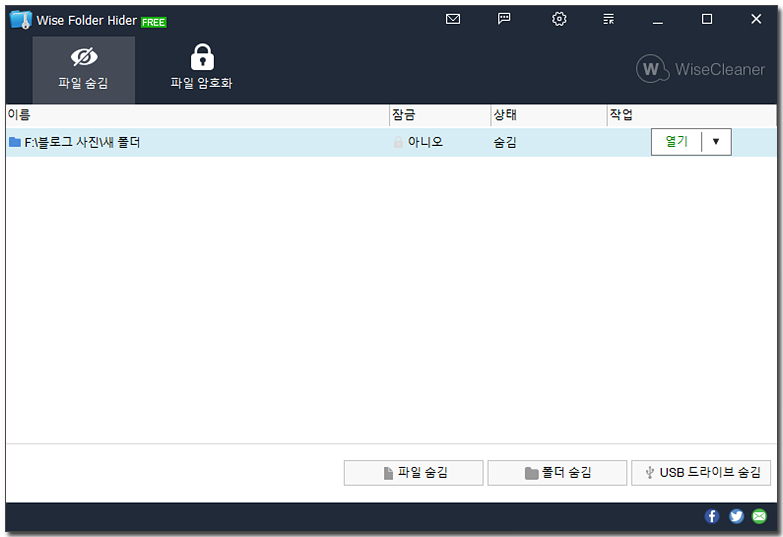Open the Twitter icon in footer
The height and width of the screenshot is (537, 783).
coord(736,516)
